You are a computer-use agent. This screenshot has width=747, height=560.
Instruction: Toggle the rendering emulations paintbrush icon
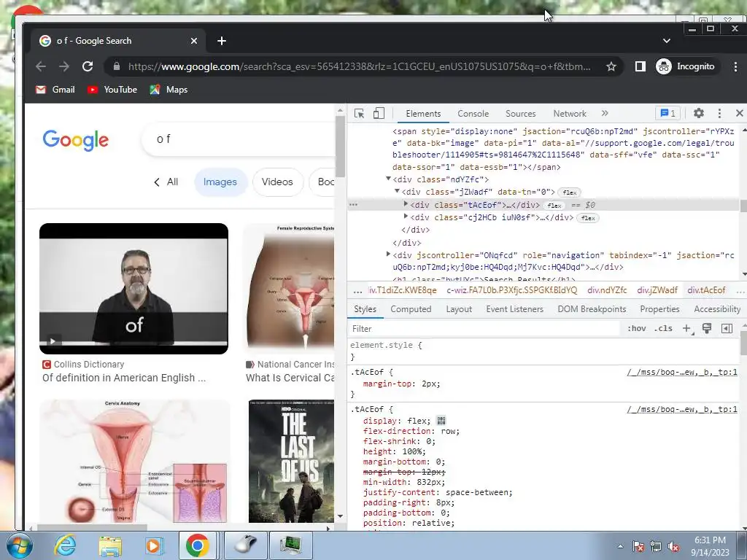click(707, 329)
